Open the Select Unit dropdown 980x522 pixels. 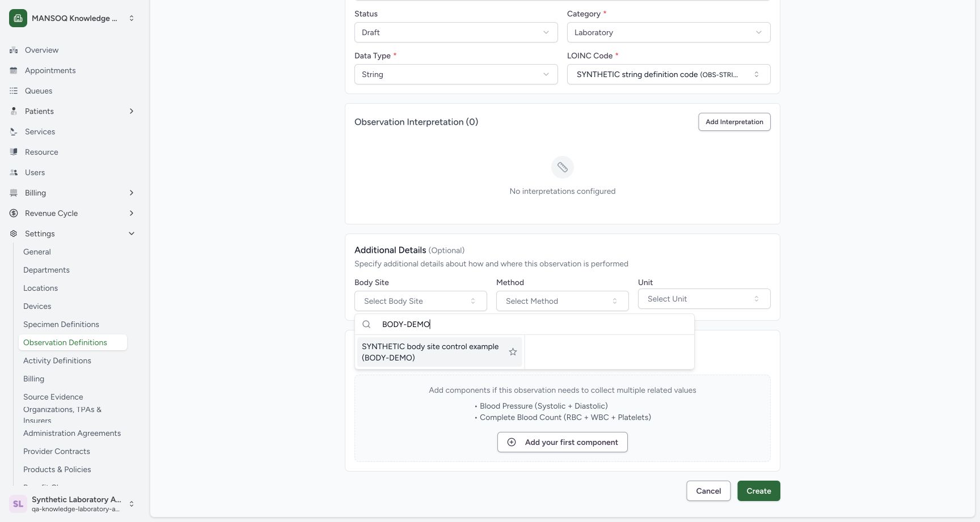[x=704, y=299]
